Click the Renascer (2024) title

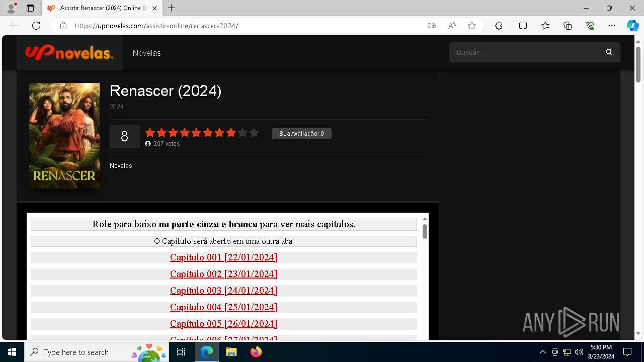166,90
